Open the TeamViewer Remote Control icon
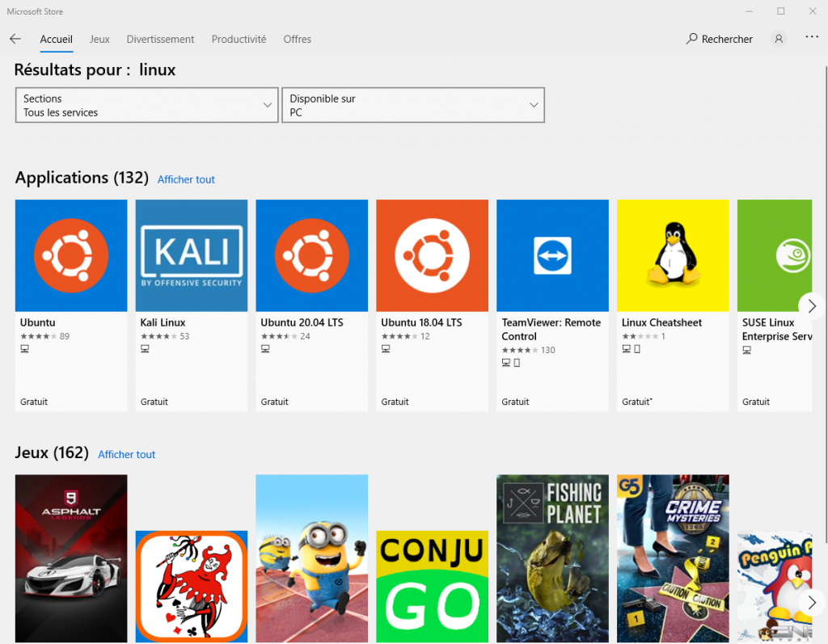 pos(553,255)
